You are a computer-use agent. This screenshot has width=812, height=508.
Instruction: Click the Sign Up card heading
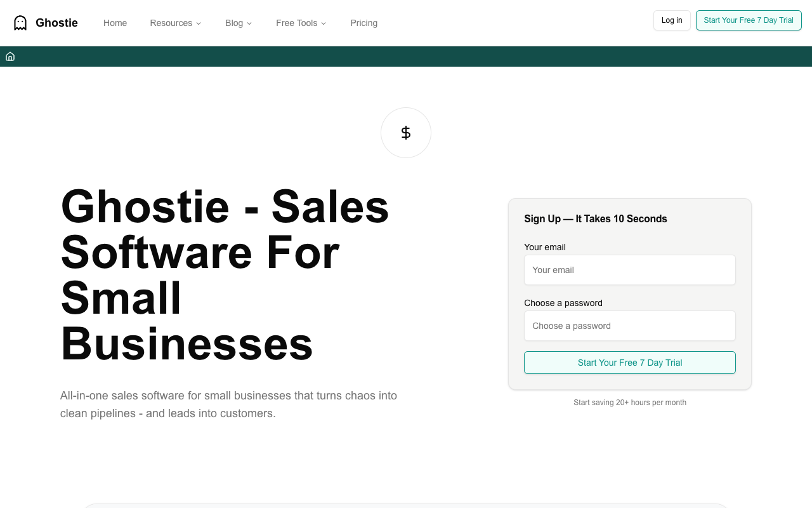point(595,218)
